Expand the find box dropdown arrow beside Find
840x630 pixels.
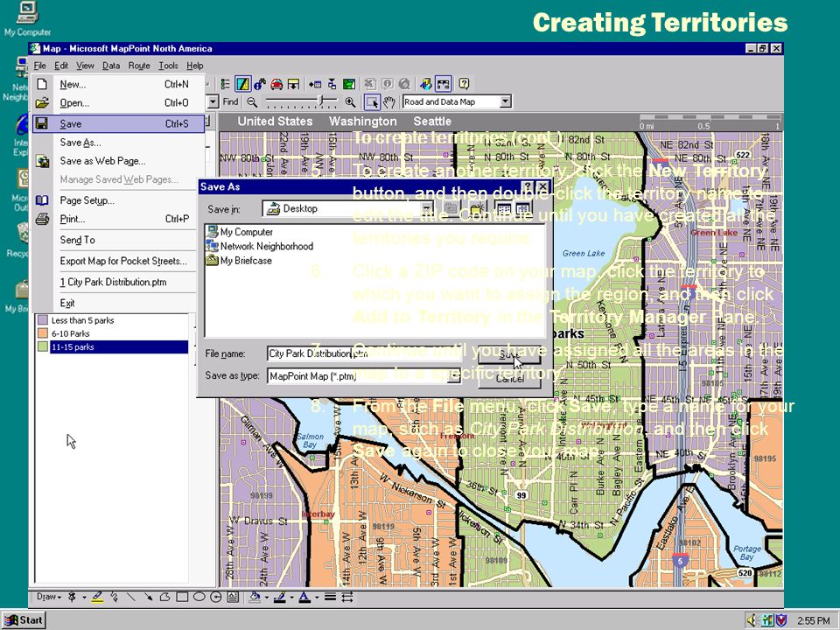tap(213, 101)
